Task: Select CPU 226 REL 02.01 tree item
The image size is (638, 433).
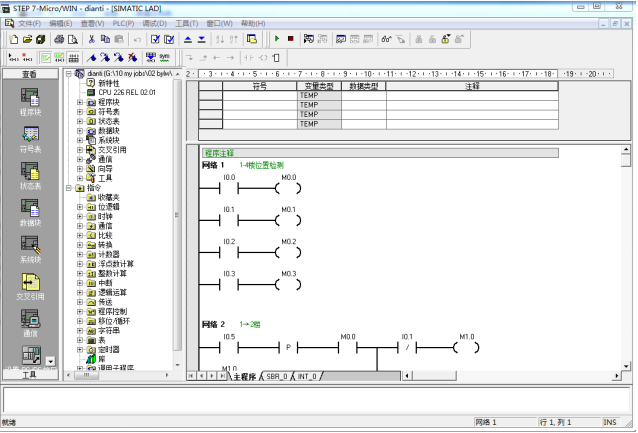Action: pyautogui.click(x=127, y=92)
